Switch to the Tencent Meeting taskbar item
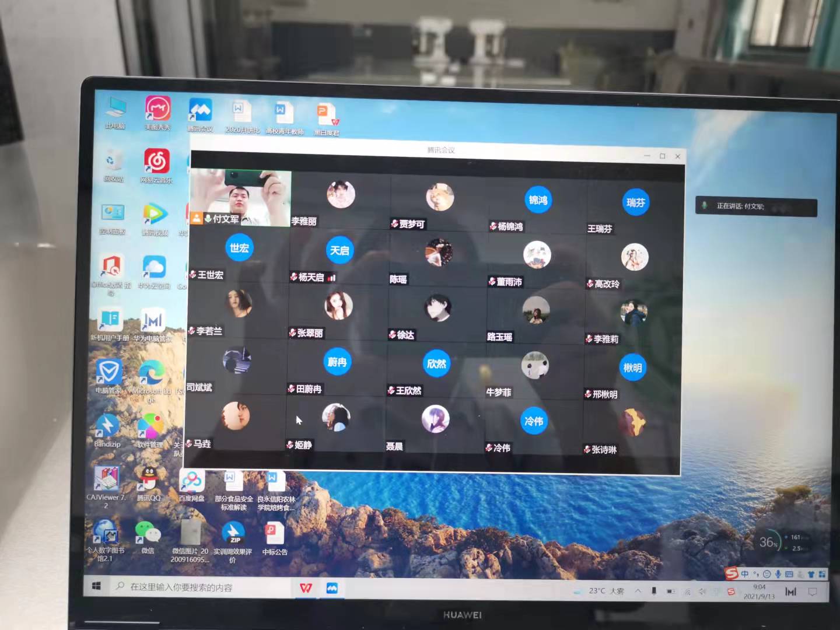The width and height of the screenshot is (840, 630). [332, 588]
